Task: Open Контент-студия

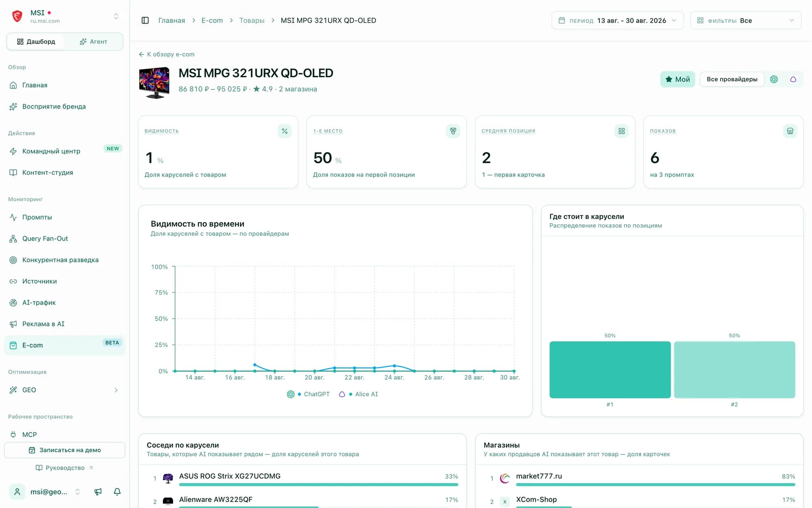Action: pos(65,173)
